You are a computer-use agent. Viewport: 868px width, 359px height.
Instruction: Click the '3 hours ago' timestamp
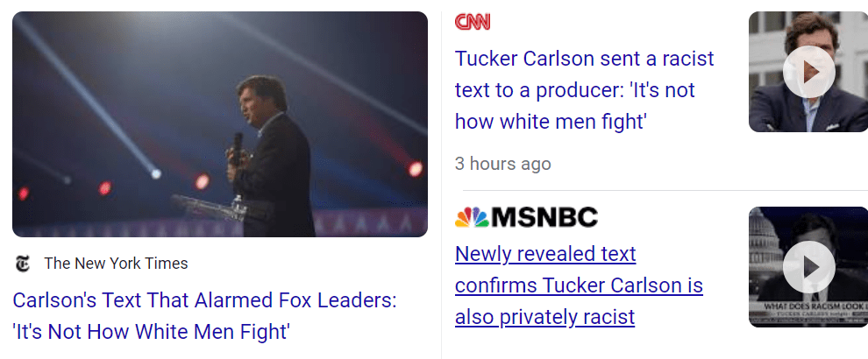coord(502,164)
